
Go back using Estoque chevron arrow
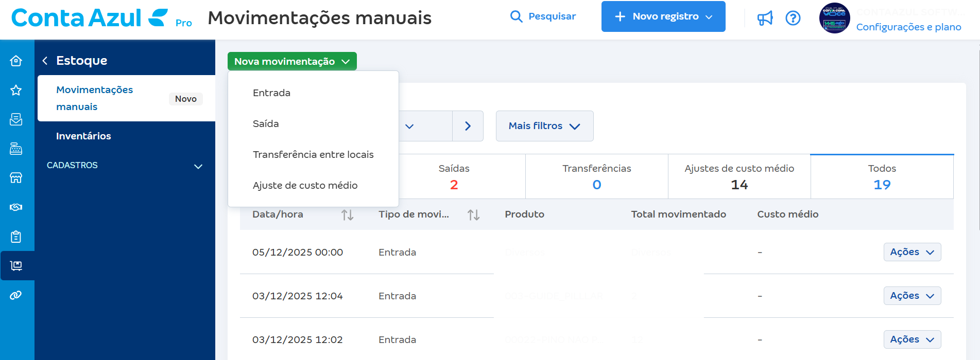45,61
